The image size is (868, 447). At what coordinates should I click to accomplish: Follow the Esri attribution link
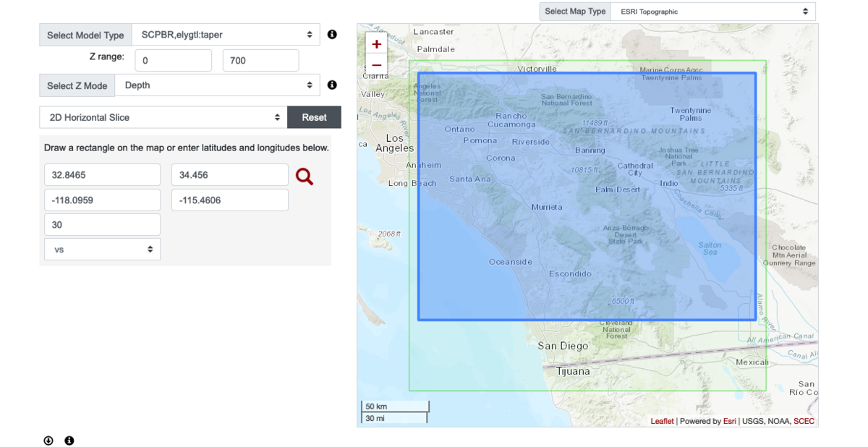(x=729, y=421)
